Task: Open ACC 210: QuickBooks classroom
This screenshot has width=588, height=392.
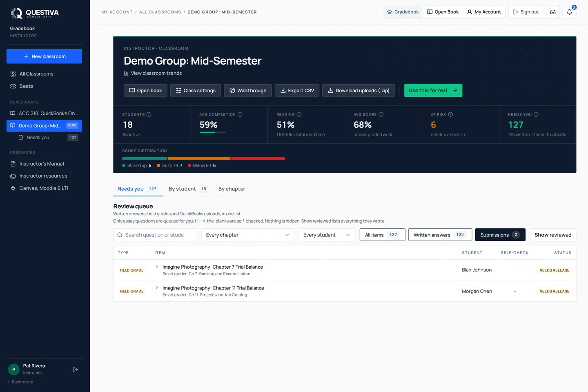Action: coord(44,114)
